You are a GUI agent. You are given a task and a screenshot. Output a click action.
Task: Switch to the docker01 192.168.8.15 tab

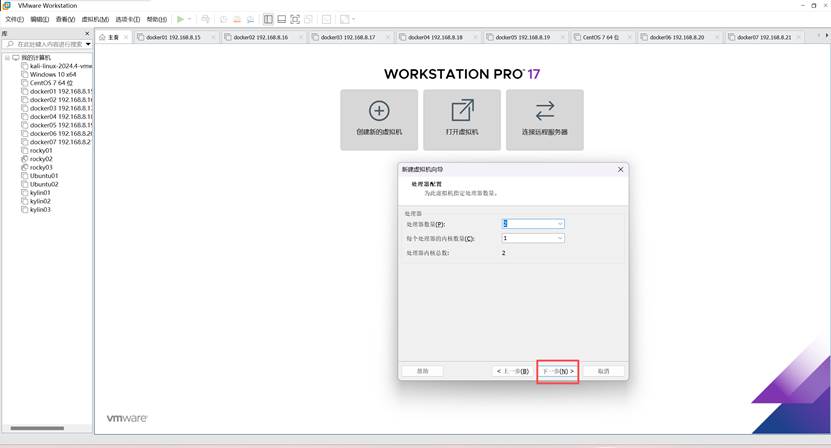click(173, 37)
